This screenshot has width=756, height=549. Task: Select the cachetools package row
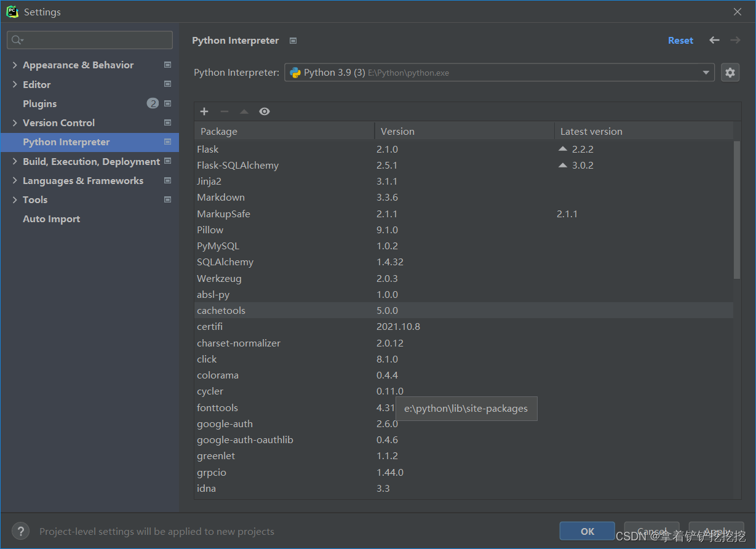[464, 310]
